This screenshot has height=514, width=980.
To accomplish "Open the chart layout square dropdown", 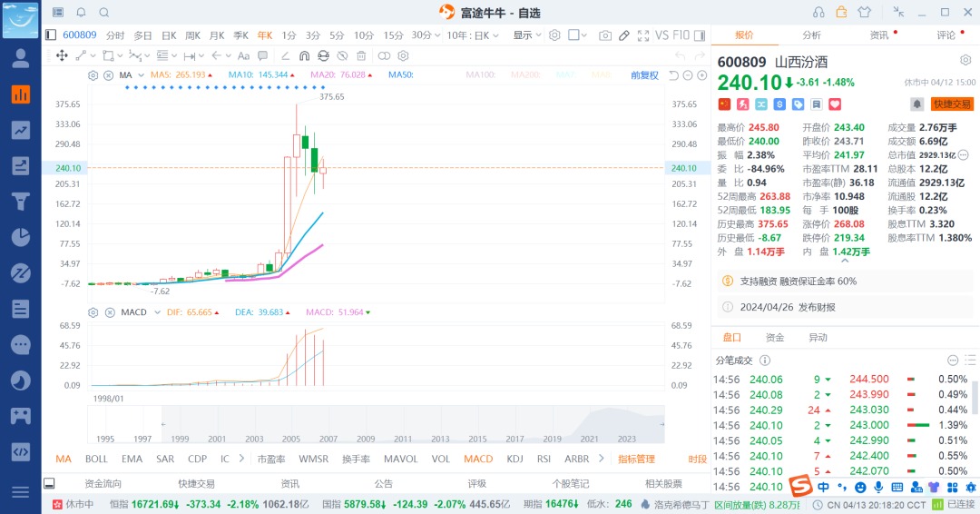I will click(577, 35).
